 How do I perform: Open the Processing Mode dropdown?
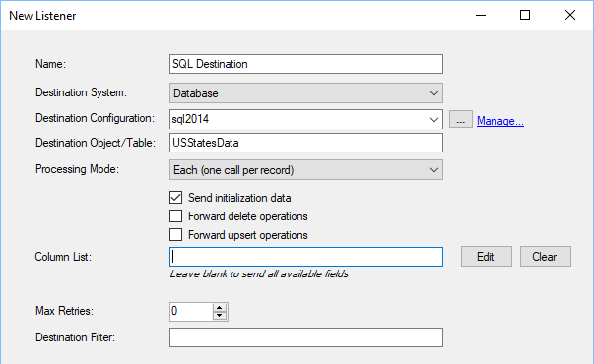(x=306, y=170)
